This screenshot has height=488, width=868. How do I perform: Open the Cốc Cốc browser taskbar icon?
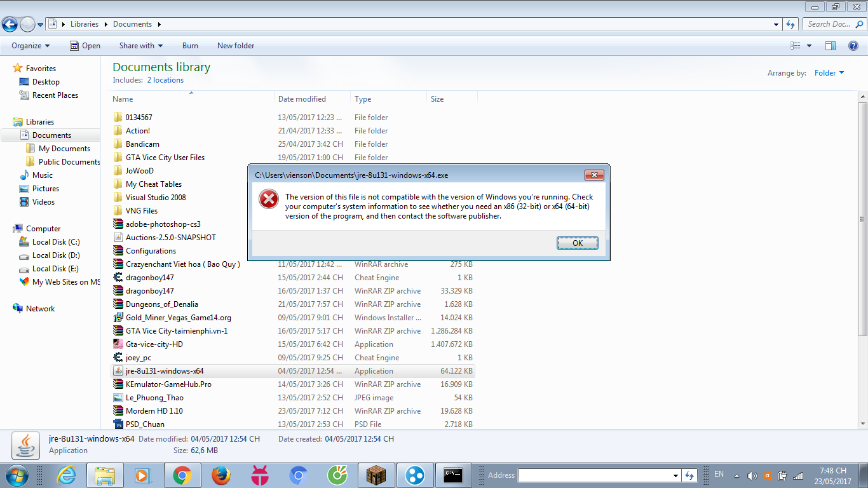pyautogui.click(x=337, y=475)
